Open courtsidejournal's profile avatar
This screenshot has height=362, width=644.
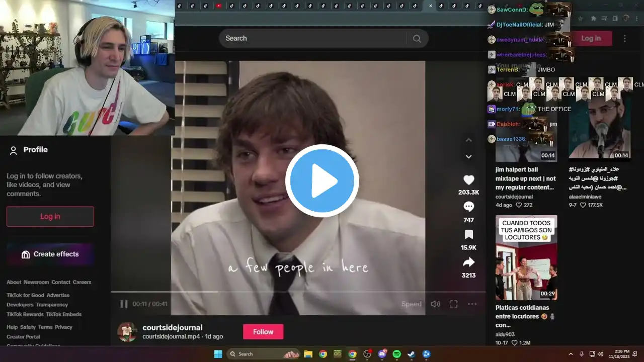click(127, 332)
